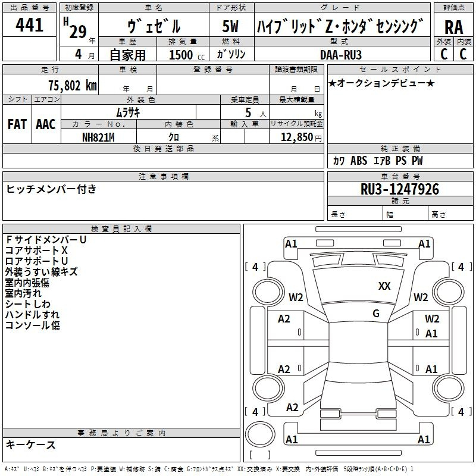
Task: Click the FサイドメンバーU inspector note
Action: [x=46, y=239]
